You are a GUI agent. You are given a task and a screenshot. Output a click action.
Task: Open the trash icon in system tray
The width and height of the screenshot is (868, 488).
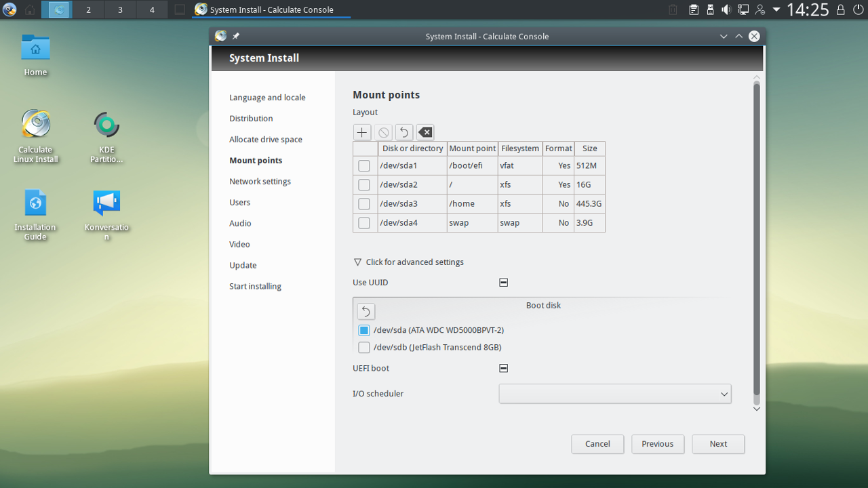673,9
